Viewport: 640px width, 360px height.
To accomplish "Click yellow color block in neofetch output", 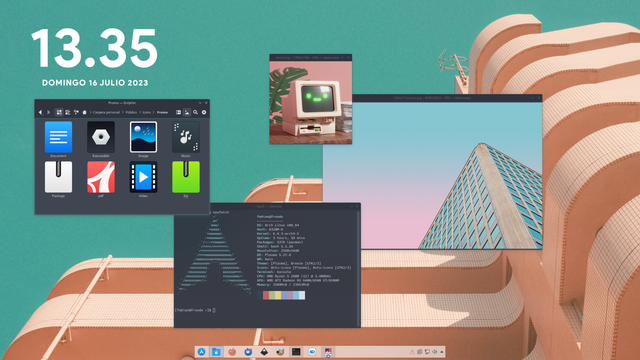I will pos(278,295).
